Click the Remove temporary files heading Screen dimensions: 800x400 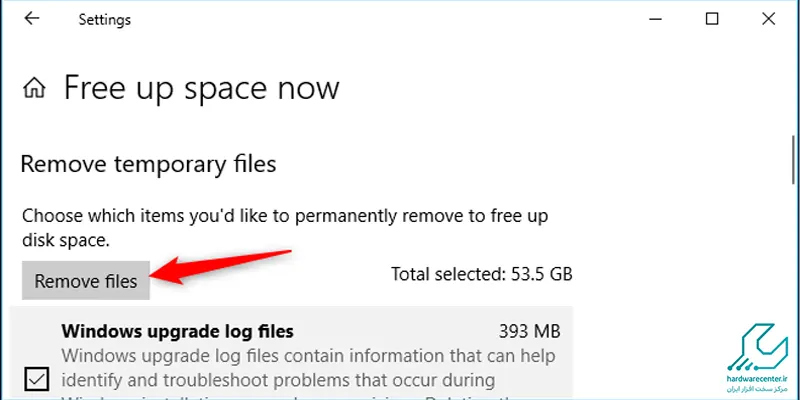(x=148, y=164)
